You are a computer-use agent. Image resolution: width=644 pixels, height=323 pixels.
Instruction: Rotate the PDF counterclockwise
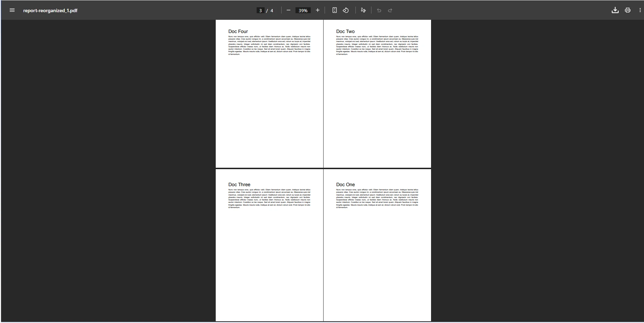[345, 10]
